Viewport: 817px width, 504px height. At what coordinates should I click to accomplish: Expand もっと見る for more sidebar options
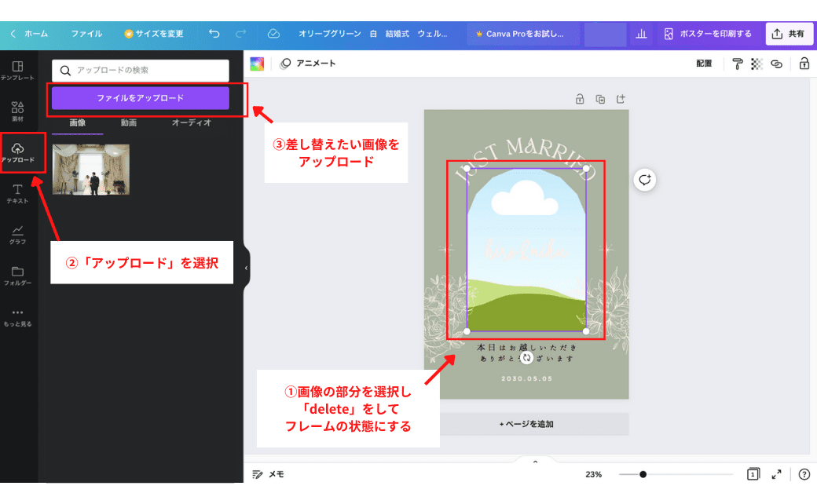point(17,316)
